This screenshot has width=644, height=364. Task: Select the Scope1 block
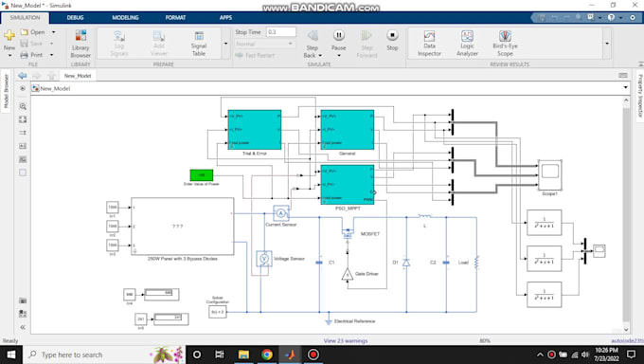coord(550,175)
